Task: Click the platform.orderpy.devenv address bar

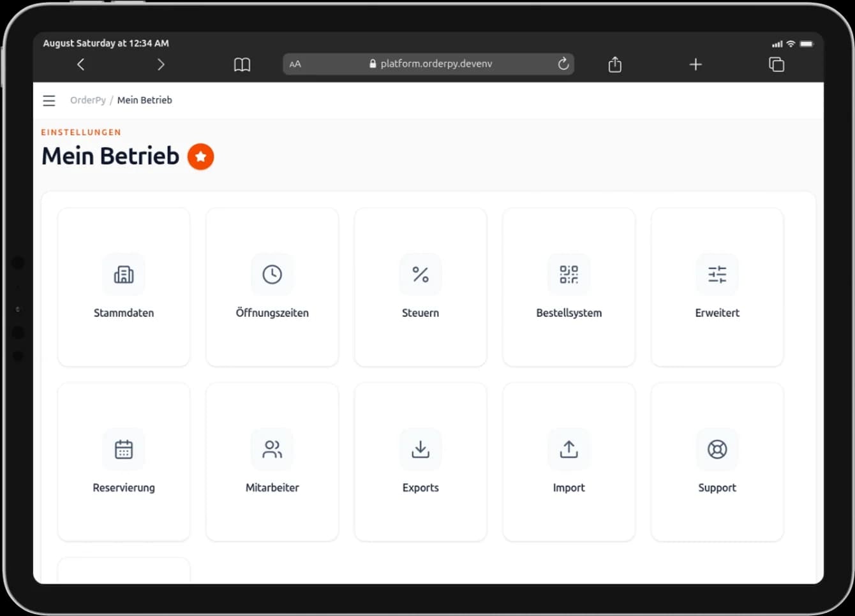Action: tap(429, 64)
